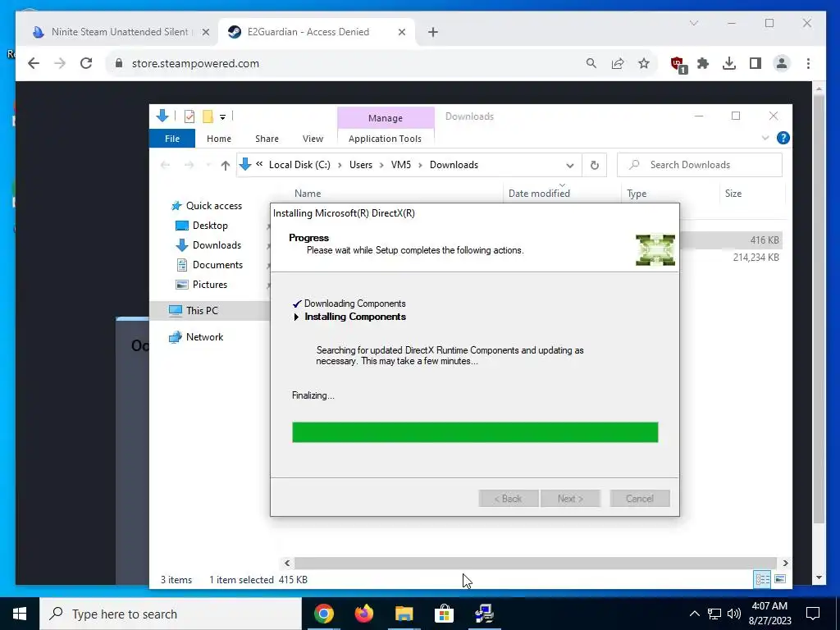The height and width of the screenshot is (630, 840).
Task: Click the DirectX setup progress bar
Action: (475, 432)
